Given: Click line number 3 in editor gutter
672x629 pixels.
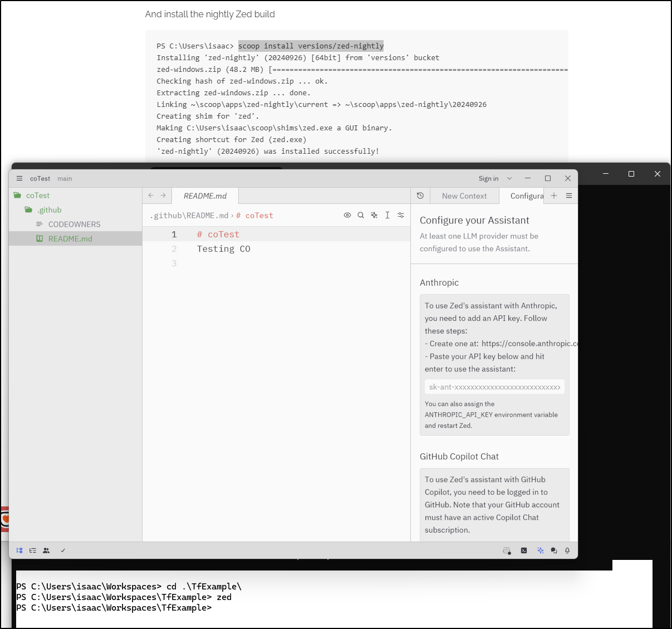Looking at the screenshot, I should pos(174,264).
